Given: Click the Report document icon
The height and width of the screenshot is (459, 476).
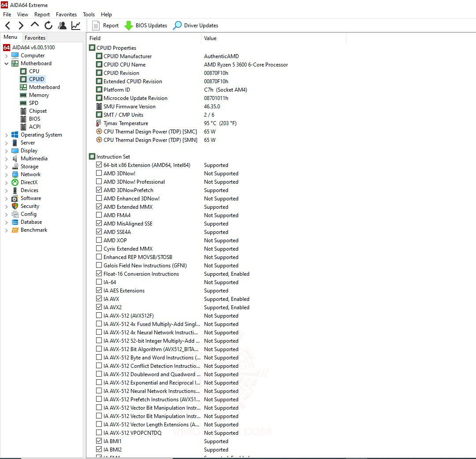Looking at the screenshot, I should (x=96, y=26).
